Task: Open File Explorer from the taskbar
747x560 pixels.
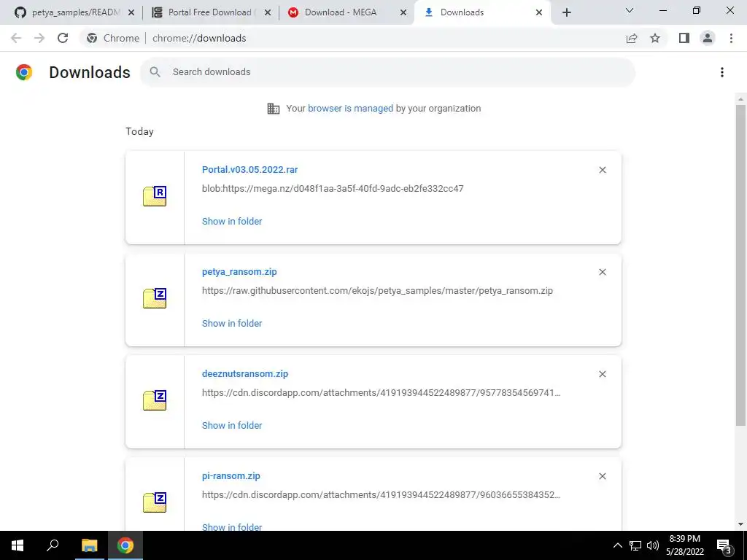Action: click(89, 545)
